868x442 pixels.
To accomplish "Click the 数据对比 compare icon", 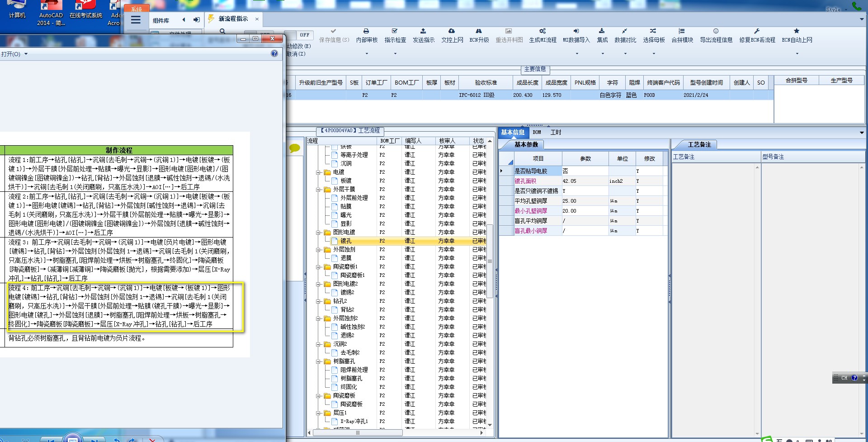I will tap(625, 31).
